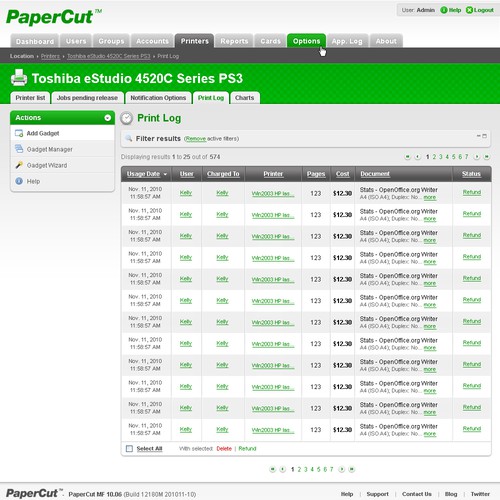Go to next page using the top pagination arrow

click(477, 157)
